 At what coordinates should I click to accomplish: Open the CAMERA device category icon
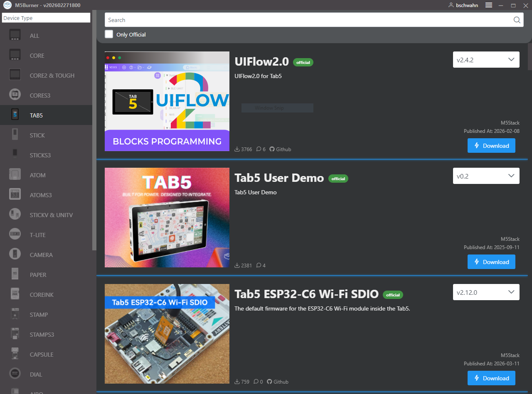[x=15, y=255]
